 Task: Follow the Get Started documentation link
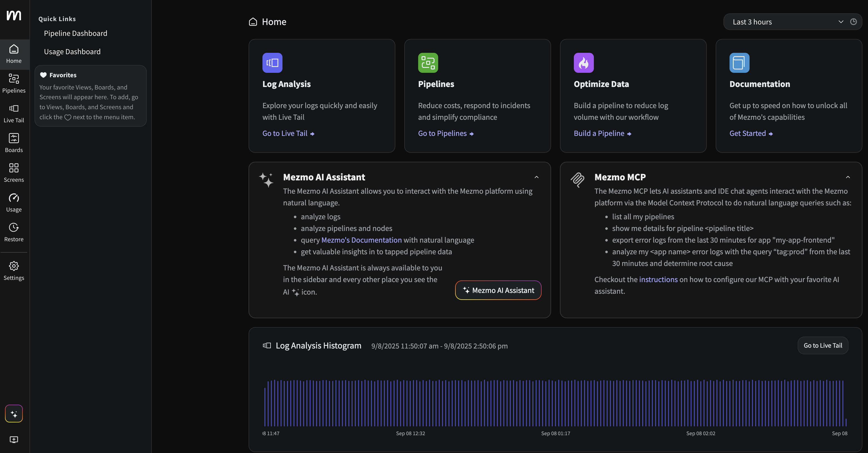click(x=751, y=133)
